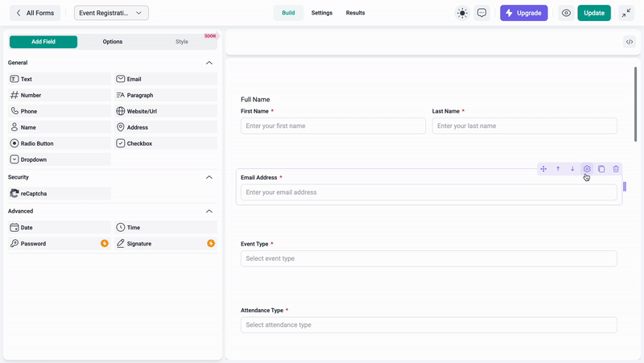644x363 pixels.
Task: Add an Email field
Action: [166, 79]
